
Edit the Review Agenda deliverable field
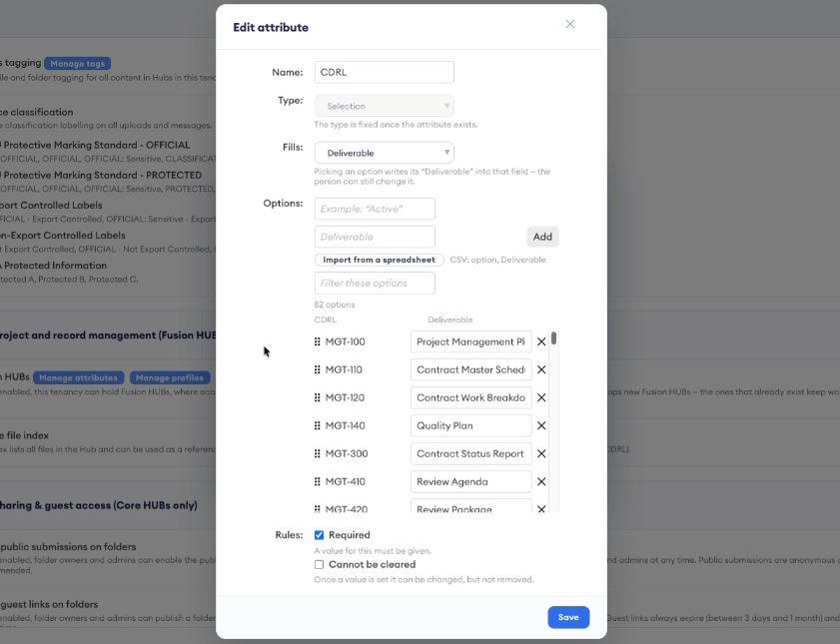(471, 482)
